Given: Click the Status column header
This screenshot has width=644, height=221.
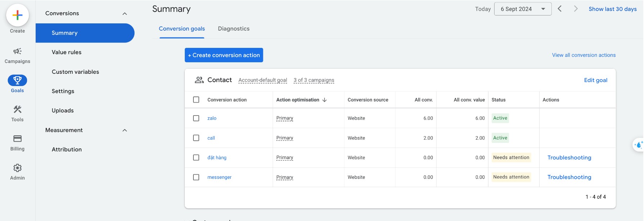Looking at the screenshot, I should (x=498, y=100).
